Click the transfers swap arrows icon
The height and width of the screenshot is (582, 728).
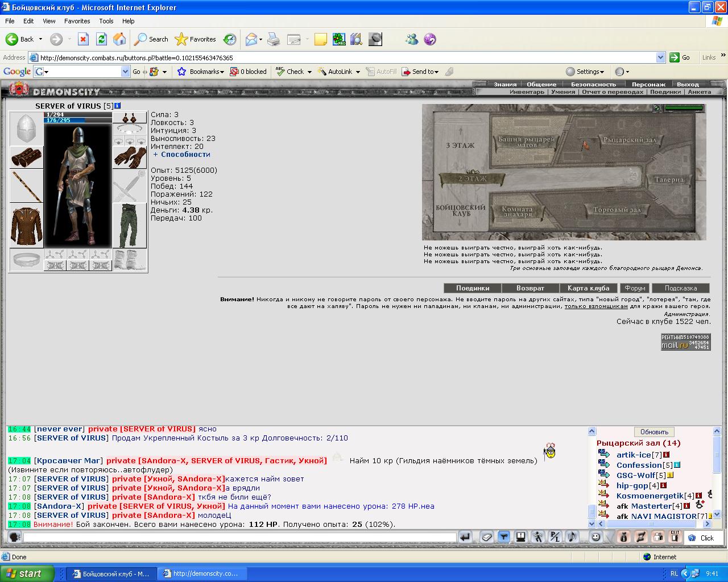point(641,537)
